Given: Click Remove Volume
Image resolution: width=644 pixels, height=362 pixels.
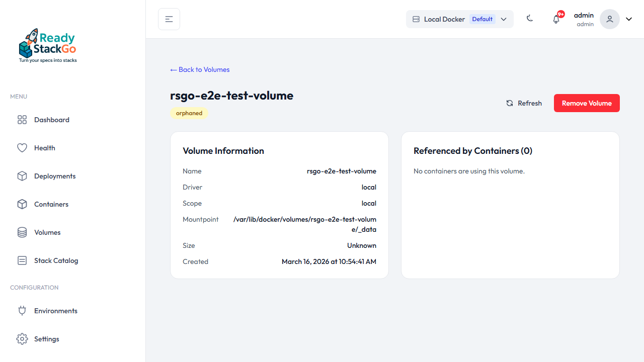Looking at the screenshot, I should (x=587, y=103).
